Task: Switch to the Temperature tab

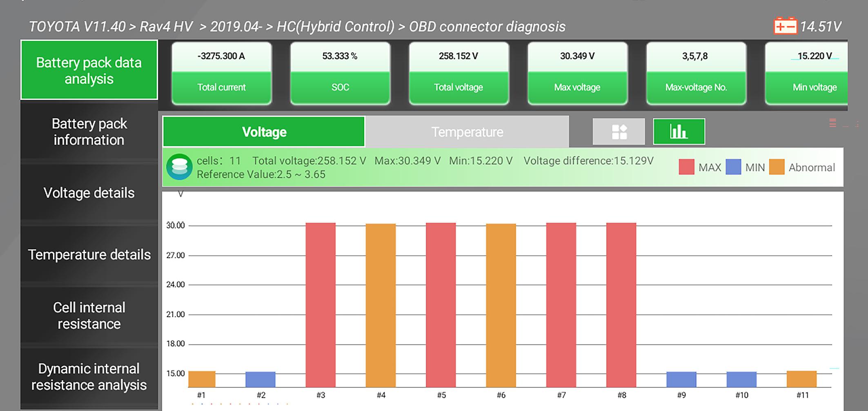Action: coord(467,132)
